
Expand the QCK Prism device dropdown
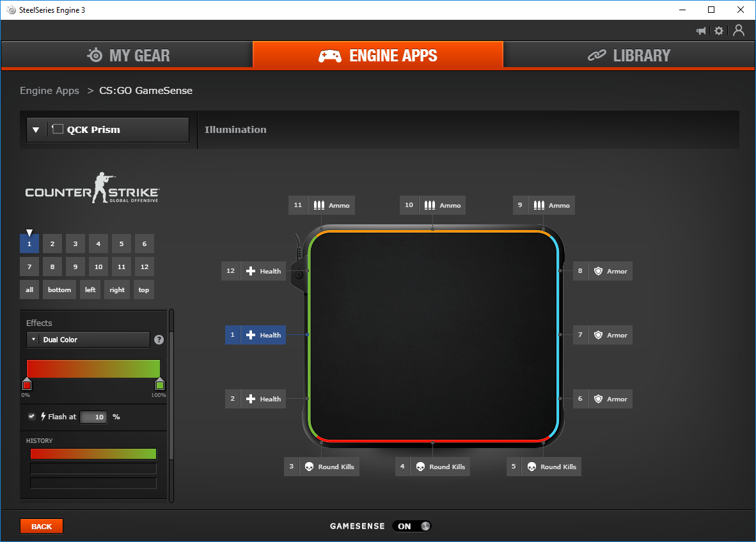click(x=36, y=130)
